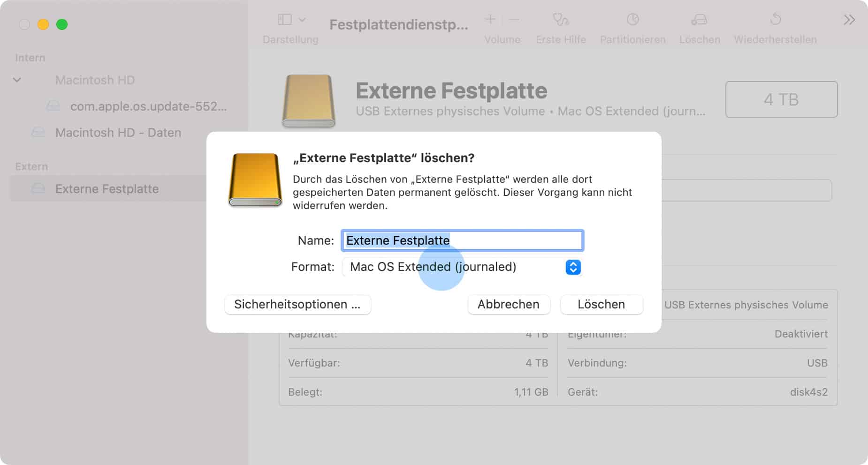Run Erste Hilfe stethoscope icon
This screenshot has width=868, height=465.
click(x=561, y=19)
